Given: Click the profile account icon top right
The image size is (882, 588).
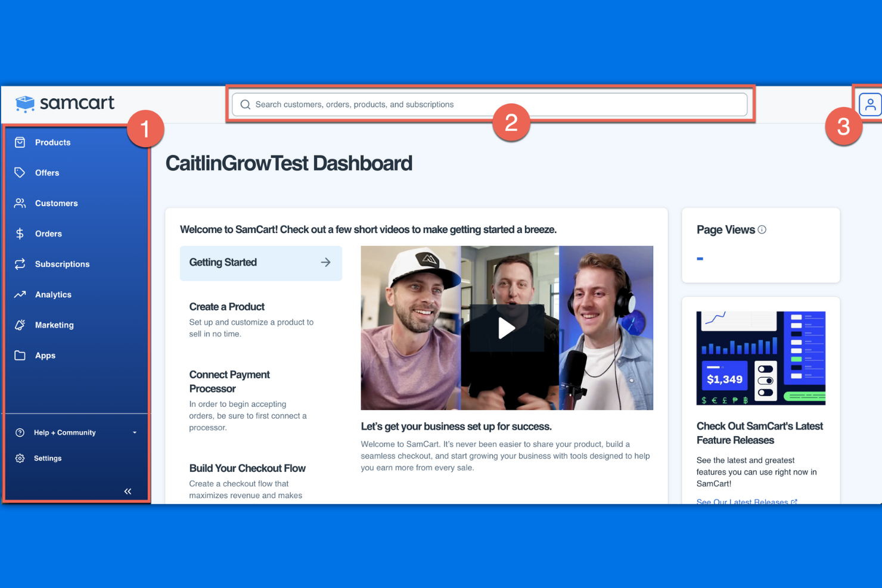Looking at the screenshot, I should [871, 103].
